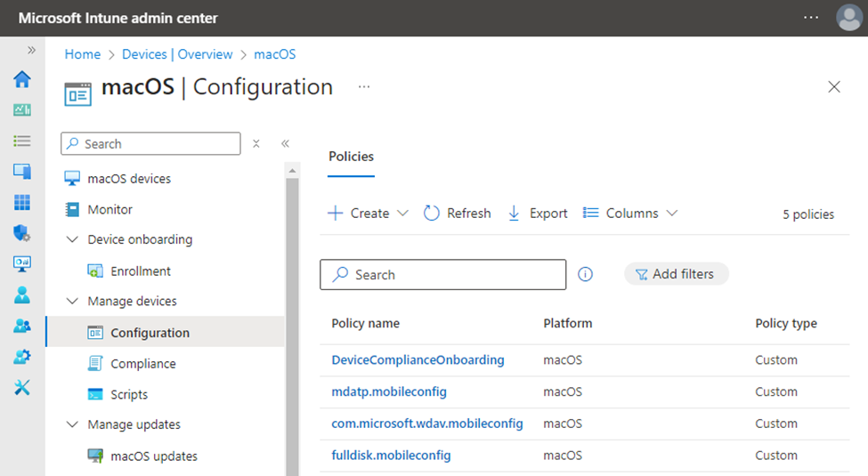The image size is (868, 476).
Task: Open the Users icon in sidebar
Action: [22, 294]
